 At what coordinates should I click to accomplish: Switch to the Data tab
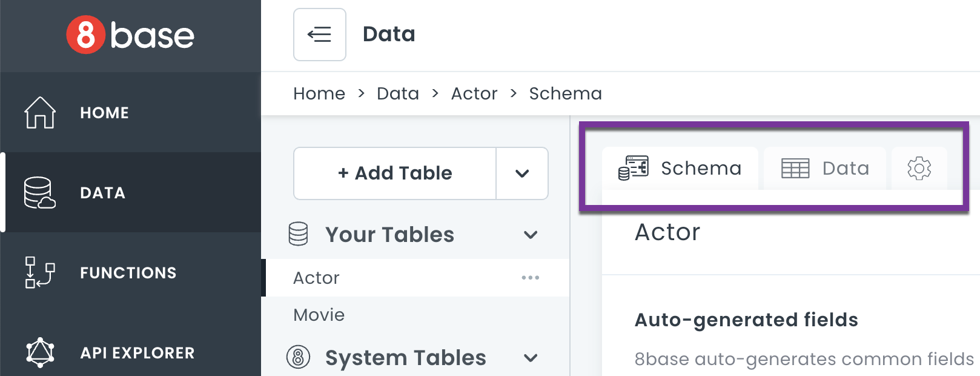point(825,168)
